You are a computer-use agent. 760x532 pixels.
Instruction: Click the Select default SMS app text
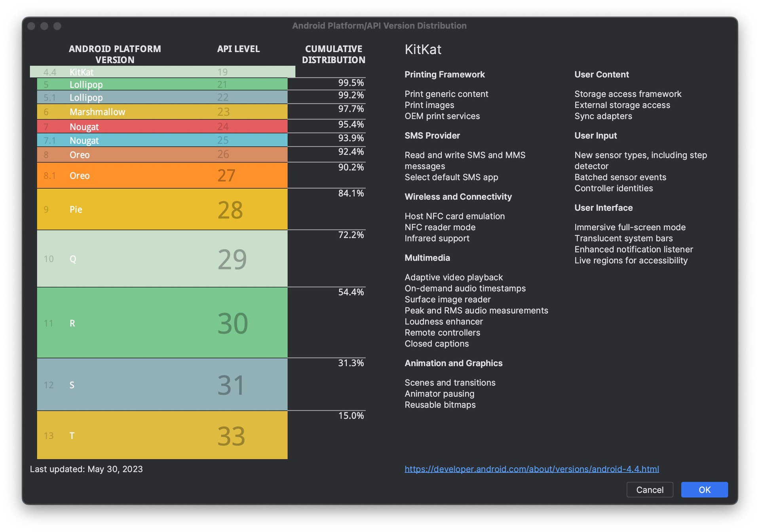(x=451, y=177)
